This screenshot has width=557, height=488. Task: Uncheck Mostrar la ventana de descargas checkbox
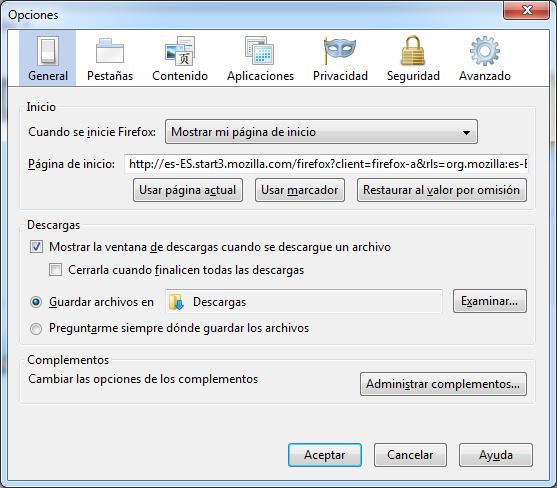pyautogui.click(x=36, y=246)
